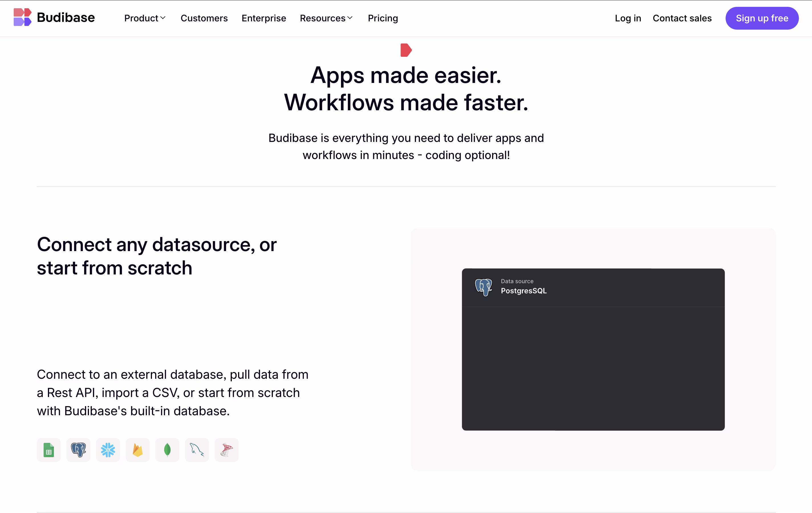This screenshot has height=513, width=812.
Task: Click the Budibase logo icon
Action: (x=22, y=17)
